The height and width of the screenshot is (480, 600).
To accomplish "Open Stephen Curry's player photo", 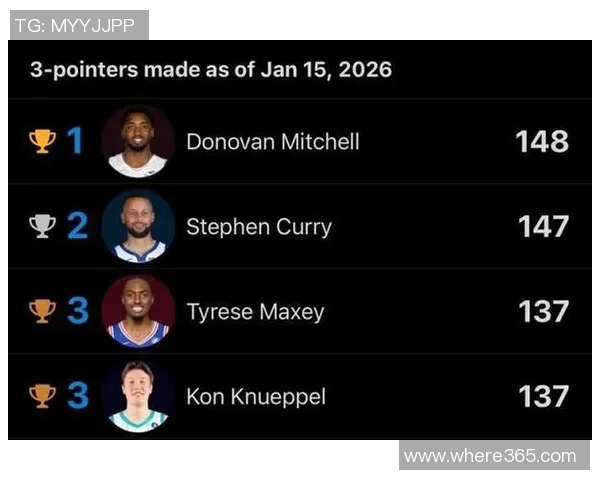I will tap(138, 226).
